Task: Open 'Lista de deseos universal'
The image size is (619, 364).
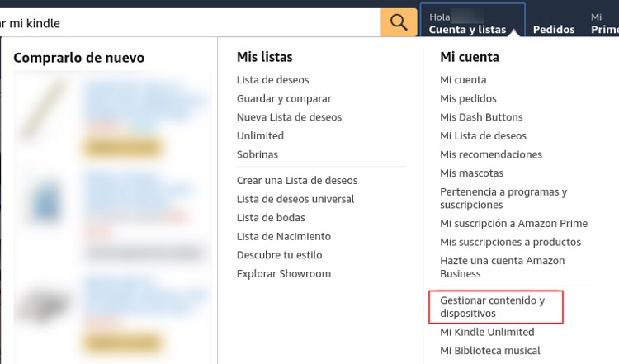Action: coord(295,199)
